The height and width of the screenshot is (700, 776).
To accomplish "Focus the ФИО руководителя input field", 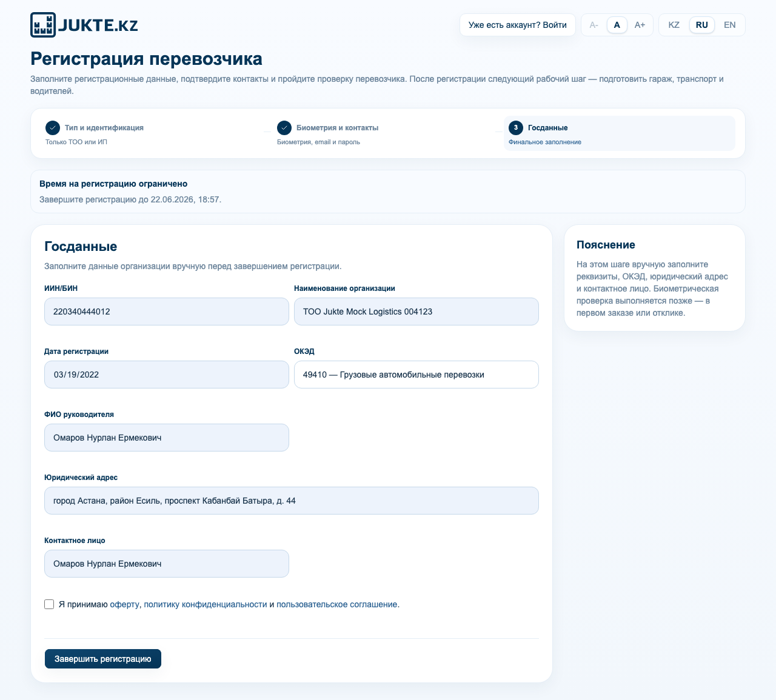I will [x=167, y=438].
